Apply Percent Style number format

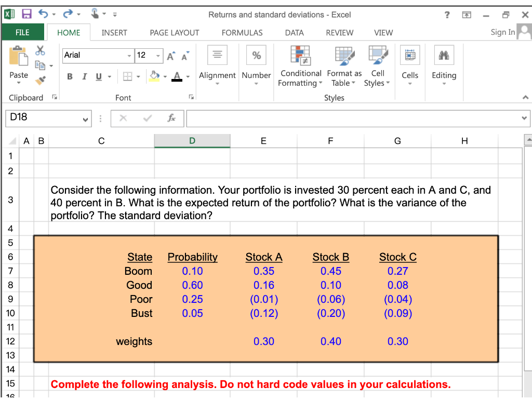[x=256, y=55]
